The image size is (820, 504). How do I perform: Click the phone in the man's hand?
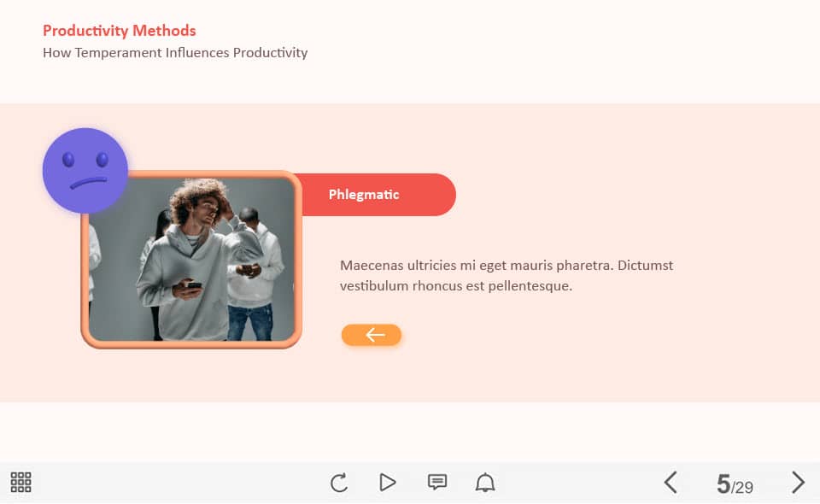pos(194,285)
